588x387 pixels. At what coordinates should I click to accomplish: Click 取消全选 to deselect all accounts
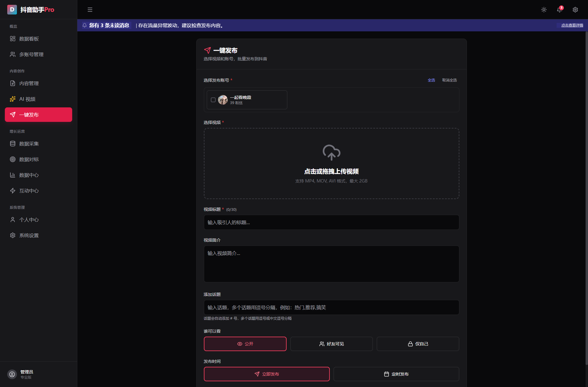point(449,80)
